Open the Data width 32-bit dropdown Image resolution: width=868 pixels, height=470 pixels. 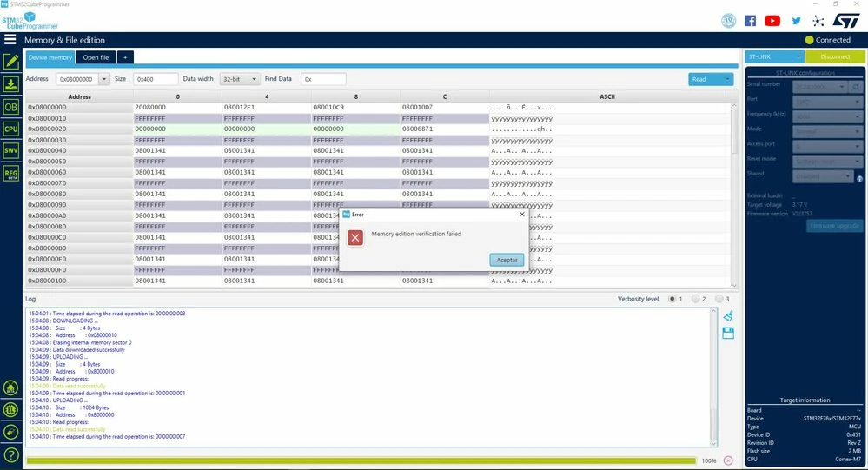tap(240, 79)
